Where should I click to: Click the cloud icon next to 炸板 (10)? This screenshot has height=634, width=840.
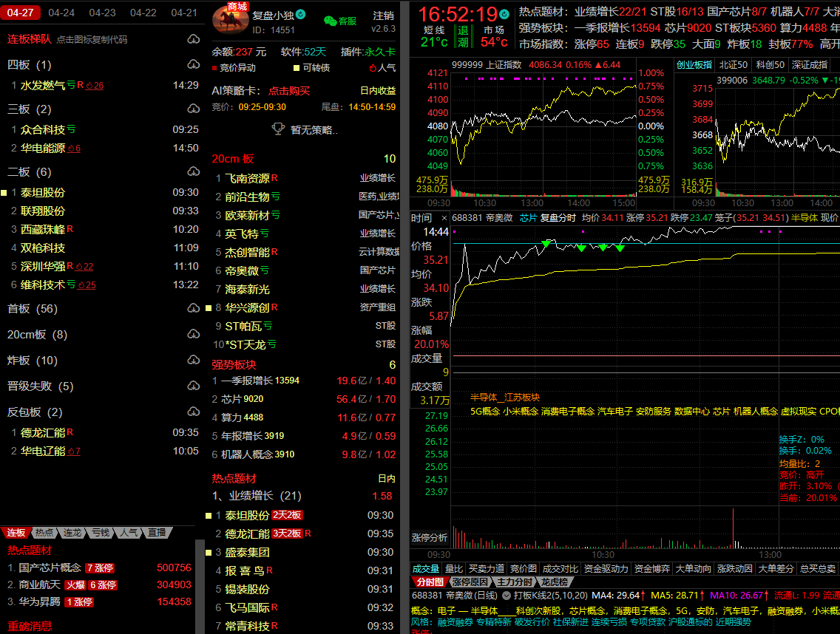[x=193, y=361]
